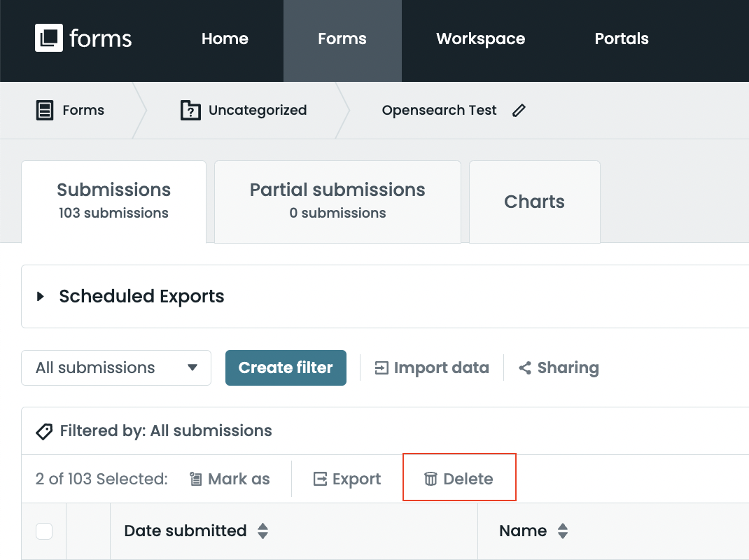
Task: Go to the Portals navigation link
Action: coord(621,39)
